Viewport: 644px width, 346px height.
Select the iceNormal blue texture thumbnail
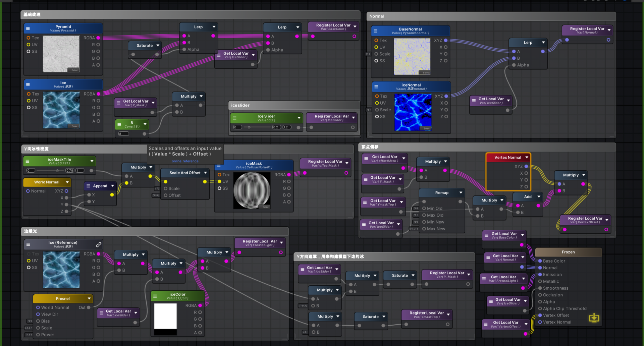[413, 112]
